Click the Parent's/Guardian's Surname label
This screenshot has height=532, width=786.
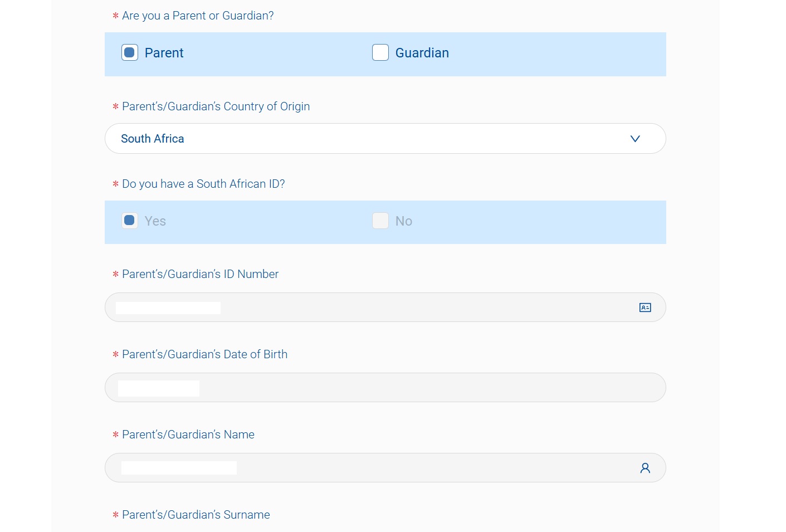click(x=196, y=515)
